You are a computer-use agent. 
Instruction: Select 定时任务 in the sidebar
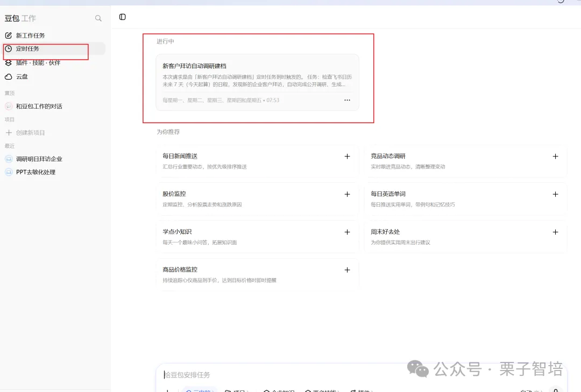(53, 48)
